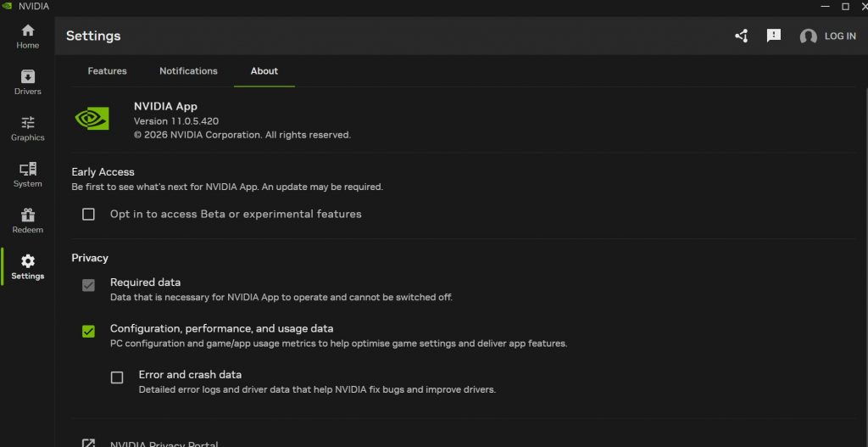The image size is (868, 447).
Task: Maximize the NVIDIA app window
Action: (x=845, y=6)
